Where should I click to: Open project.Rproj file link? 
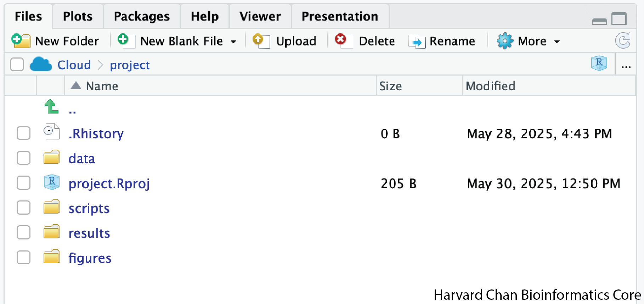click(109, 183)
